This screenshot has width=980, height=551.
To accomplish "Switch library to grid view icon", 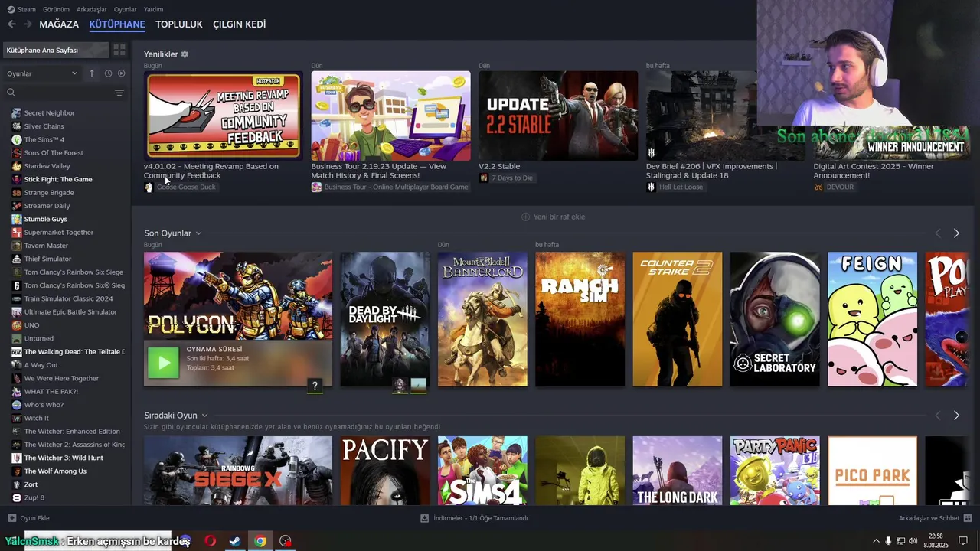I will [119, 50].
